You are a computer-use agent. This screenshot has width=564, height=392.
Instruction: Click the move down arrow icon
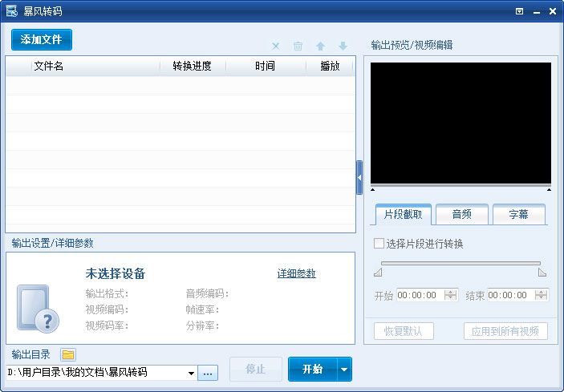pos(343,46)
